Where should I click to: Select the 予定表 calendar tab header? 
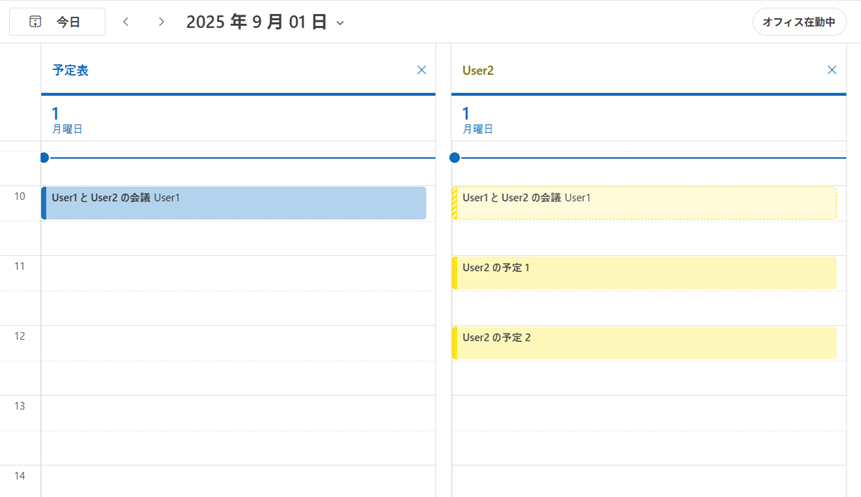tap(70, 70)
